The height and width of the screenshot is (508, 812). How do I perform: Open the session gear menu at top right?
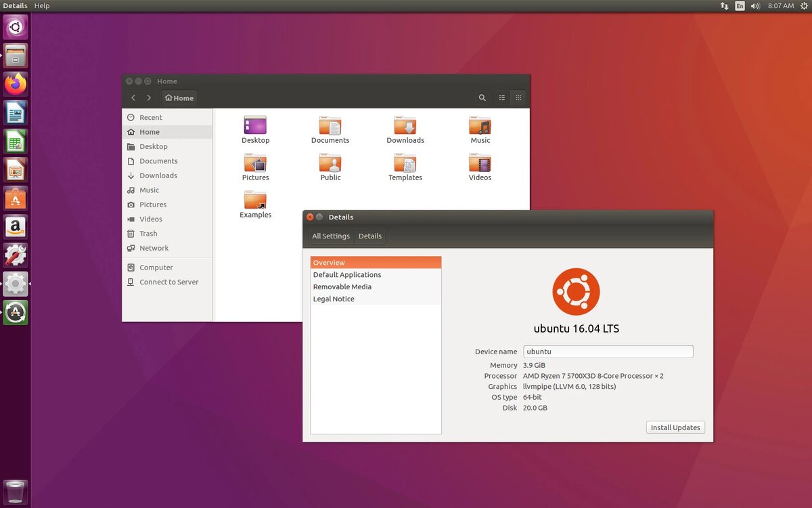pyautogui.click(x=804, y=5)
